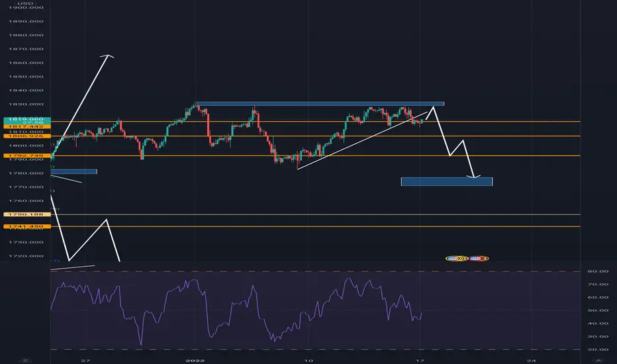Select the 1750.188 price line label
The width and height of the screenshot is (617, 364).
pyautogui.click(x=26, y=214)
